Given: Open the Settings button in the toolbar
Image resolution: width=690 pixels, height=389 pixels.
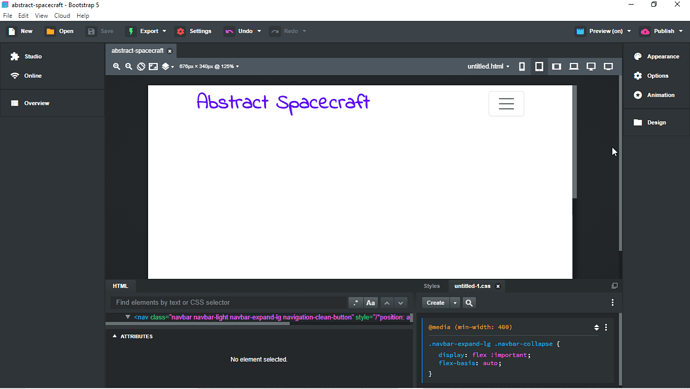Looking at the screenshot, I should (194, 31).
